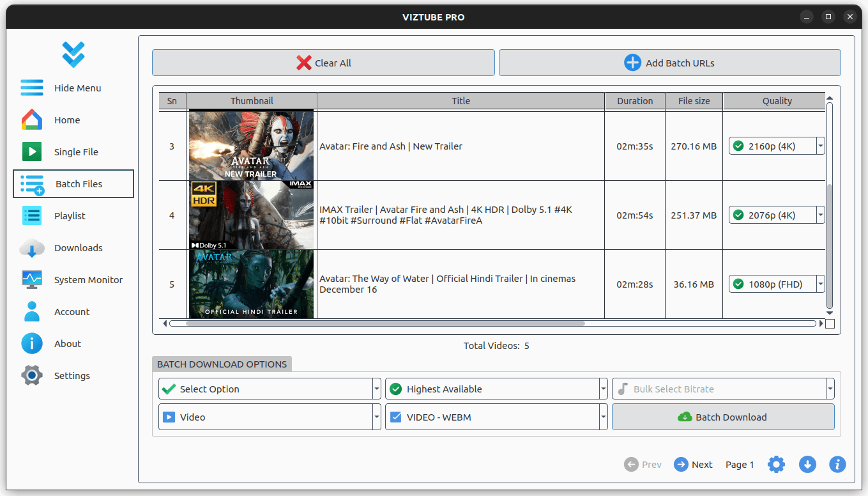Image resolution: width=868 pixels, height=496 pixels.
Task: Open the 2076p (4K) quality dropdown
Action: (777, 215)
